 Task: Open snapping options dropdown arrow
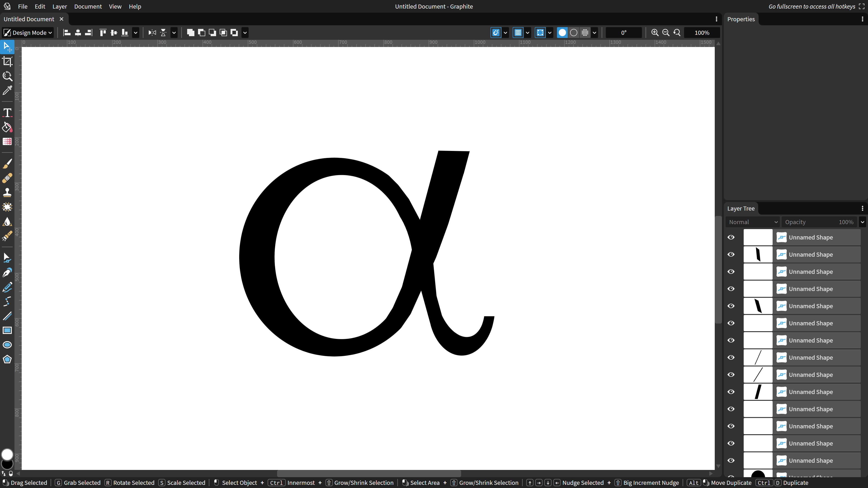[x=505, y=33]
